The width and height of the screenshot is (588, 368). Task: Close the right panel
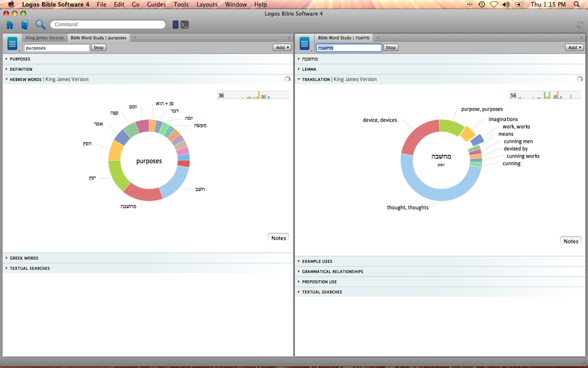tap(581, 38)
